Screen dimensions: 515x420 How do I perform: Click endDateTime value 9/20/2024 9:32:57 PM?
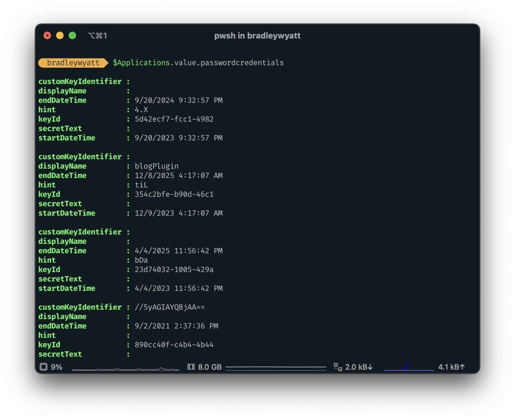coord(179,100)
